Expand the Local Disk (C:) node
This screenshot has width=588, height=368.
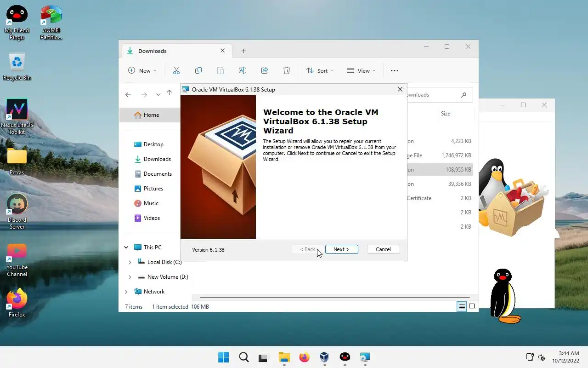tap(130, 262)
